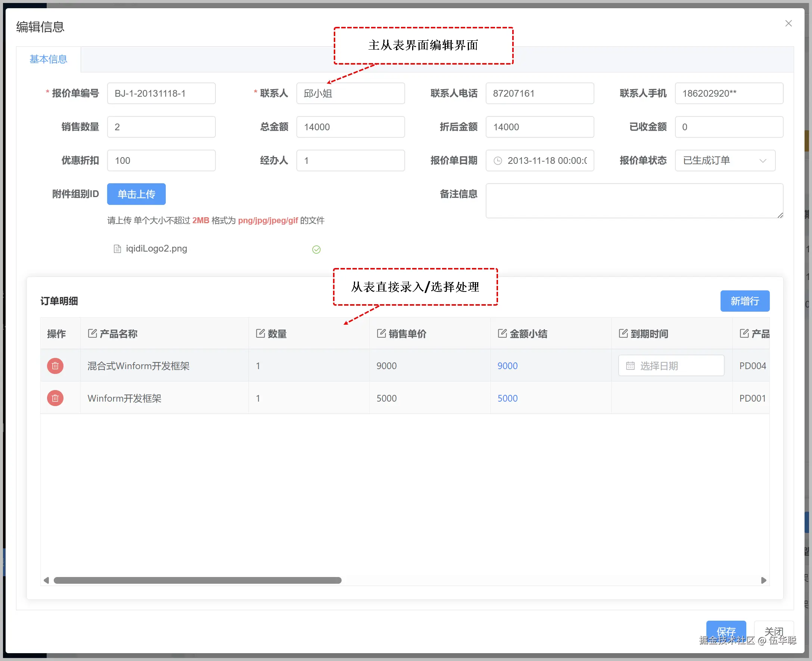Click clock icon in 报价单日期 field

(498, 161)
